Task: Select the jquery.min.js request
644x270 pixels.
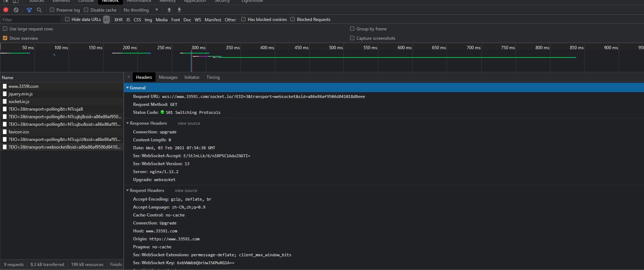Action: (x=62, y=94)
